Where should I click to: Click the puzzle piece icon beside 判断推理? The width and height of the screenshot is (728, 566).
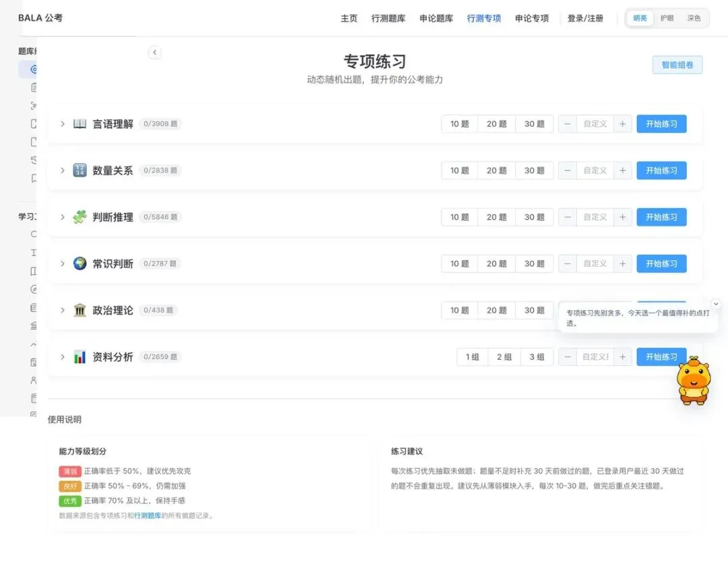pos(80,217)
